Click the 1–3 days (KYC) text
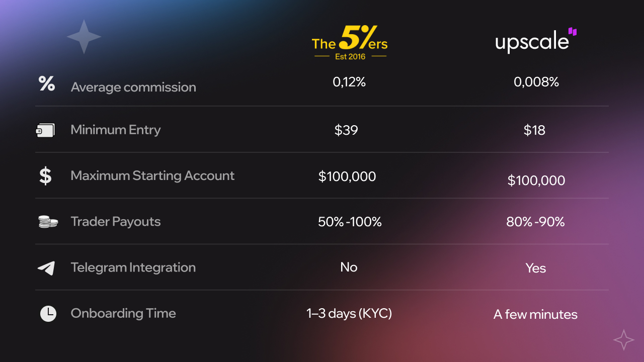Image resolution: width=644 pixels, height=362 pixels. click(349, 314)
